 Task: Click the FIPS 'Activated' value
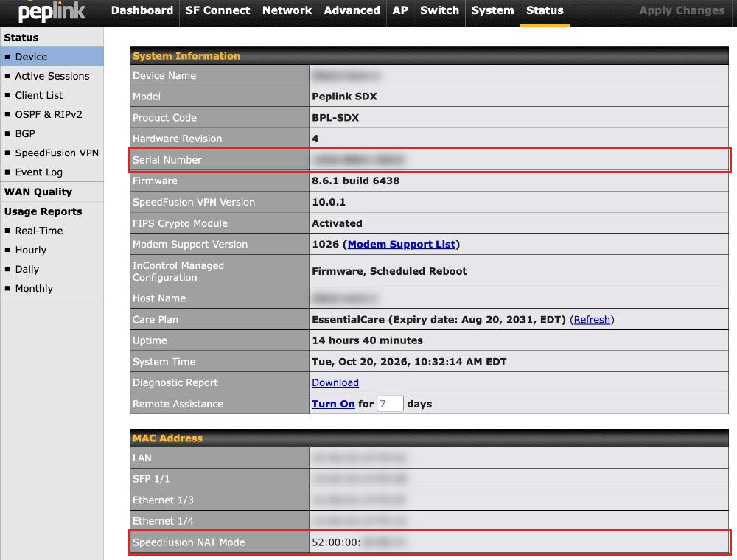point(337,223)
